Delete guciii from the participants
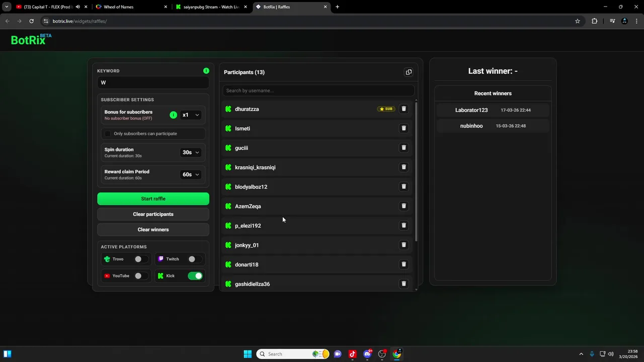Screen dimensions: 644x362 pyautogui.click(x=404, y=147)
